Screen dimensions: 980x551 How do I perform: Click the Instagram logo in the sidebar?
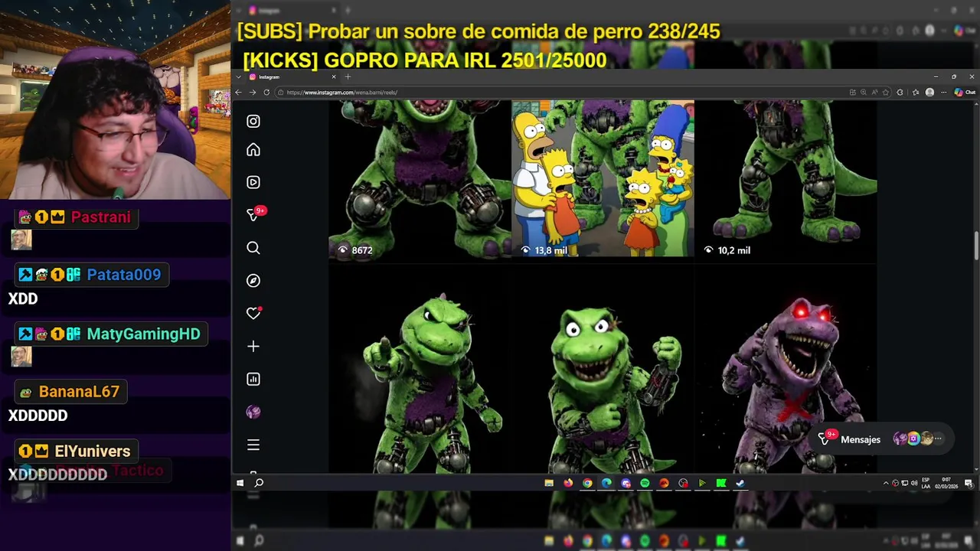[x=253, y=121]
